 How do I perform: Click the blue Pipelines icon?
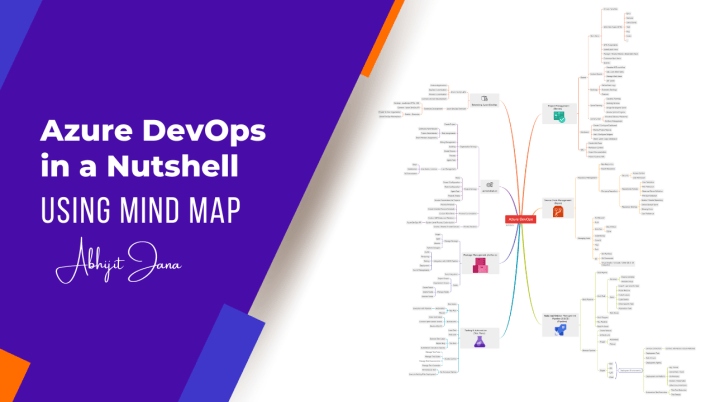[x=560, y=330]
